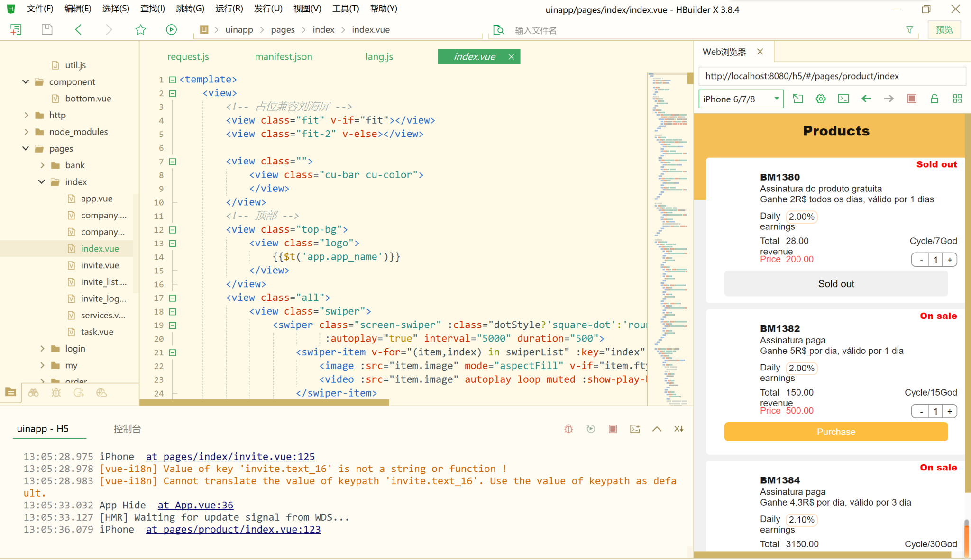Toggle the Web browser panel close button
Image resolution: width=971 pixels, height=560 pixels.
click(760, 51)
